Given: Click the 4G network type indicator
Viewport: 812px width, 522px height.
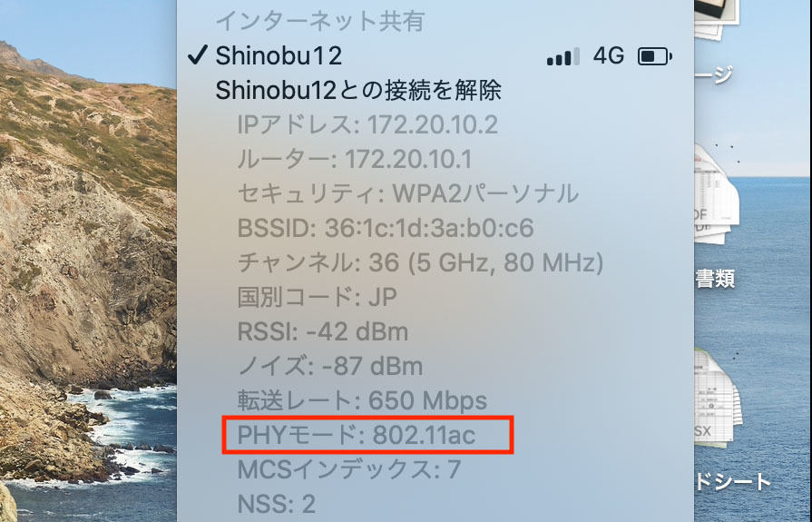Looking at the screenshot, I should (x=609, y=55).
